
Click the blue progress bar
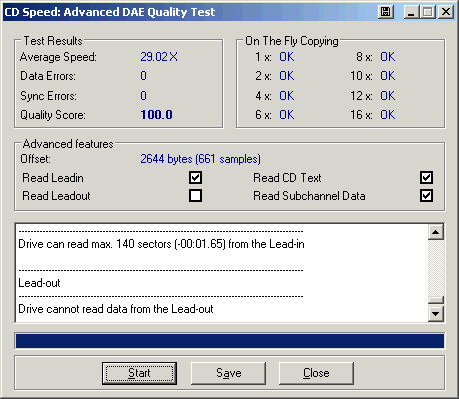(230, 341)
